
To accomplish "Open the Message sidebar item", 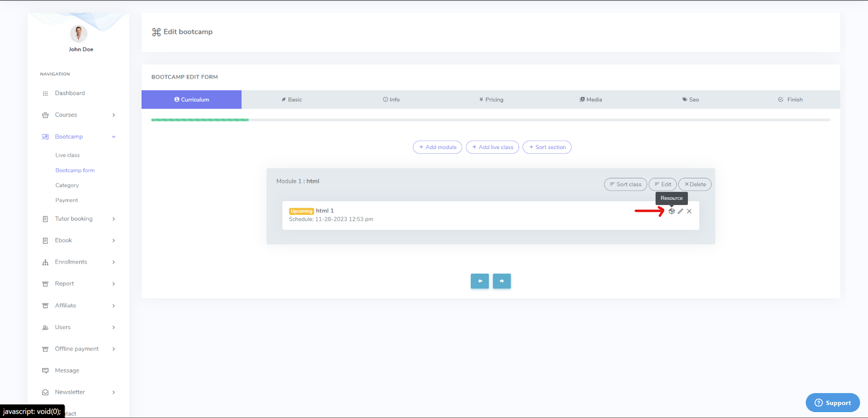I will pyautogui.click(x=67, y=371).
